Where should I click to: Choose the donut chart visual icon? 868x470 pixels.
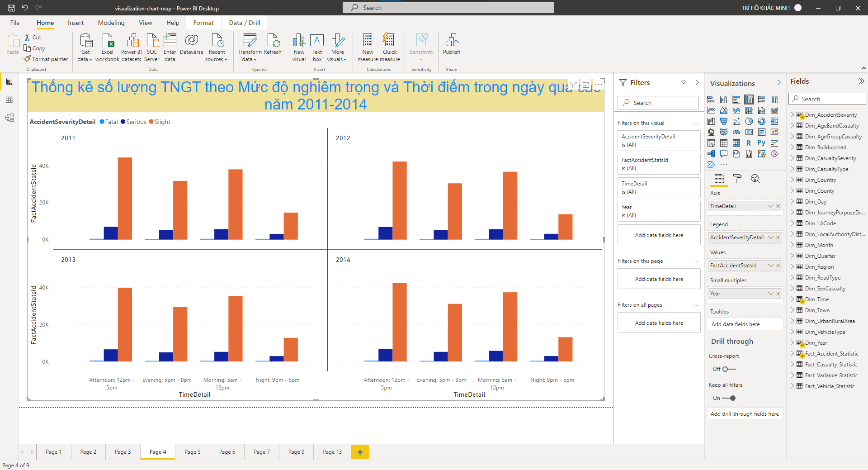coord(762,121)
